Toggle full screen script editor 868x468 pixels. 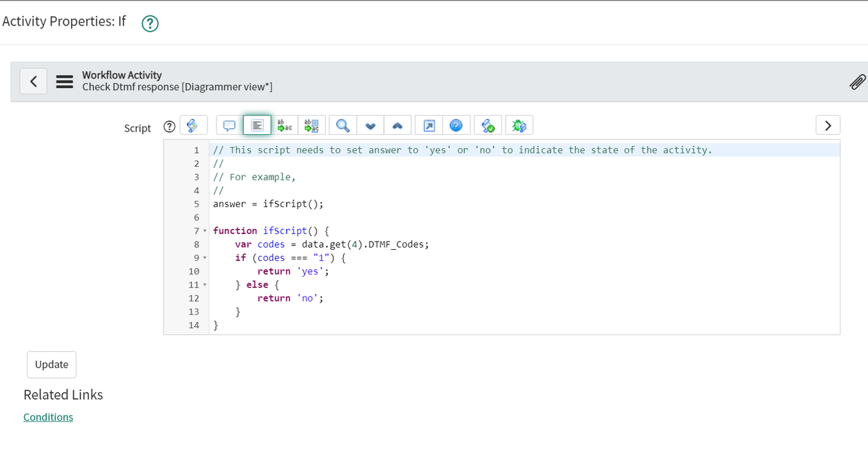(428, 125)
